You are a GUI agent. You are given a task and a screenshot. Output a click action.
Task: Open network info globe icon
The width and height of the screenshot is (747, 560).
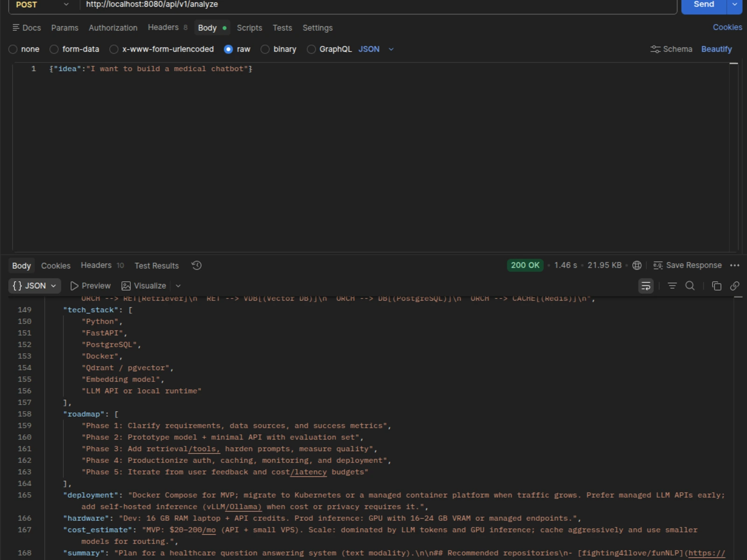pyautogui.click(x=637, y=265)
